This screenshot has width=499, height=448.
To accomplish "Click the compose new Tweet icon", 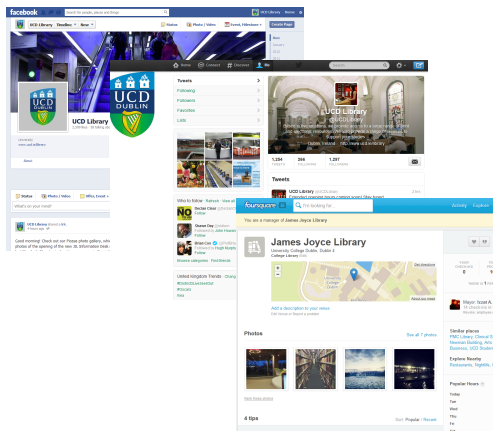I will click(419, 65).
